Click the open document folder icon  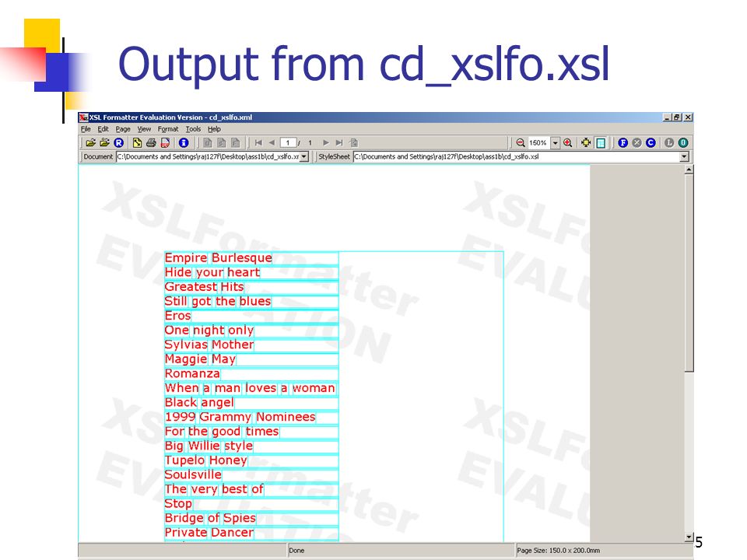click(90, 142)
